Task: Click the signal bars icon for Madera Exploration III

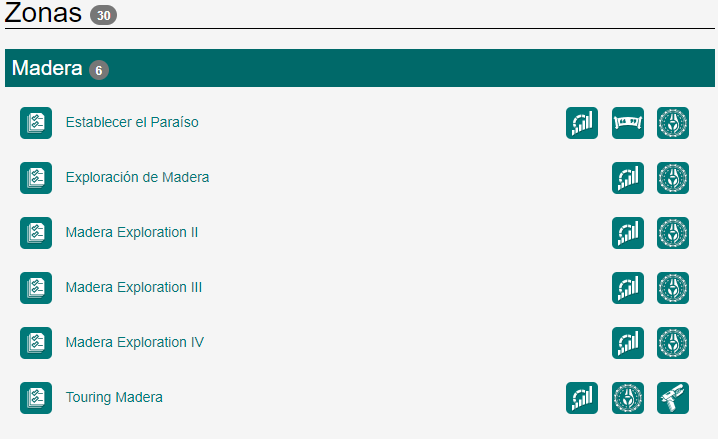Action: (x=628, y=288)
